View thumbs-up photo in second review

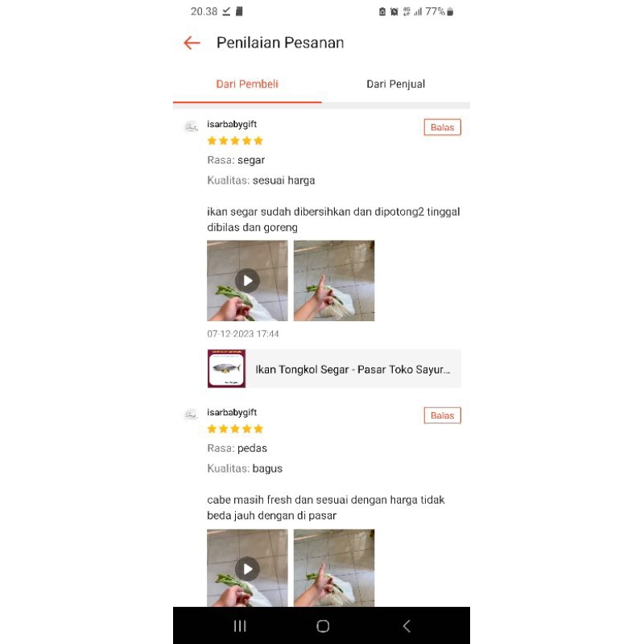point(334,568)
